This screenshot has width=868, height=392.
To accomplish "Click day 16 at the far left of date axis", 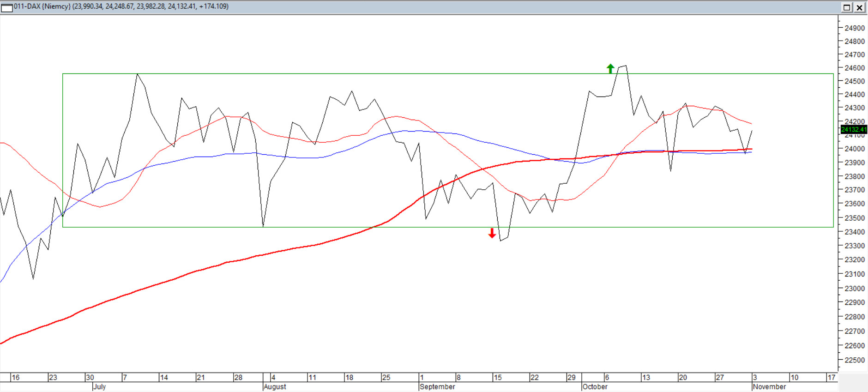I will (x=15, y=378).
